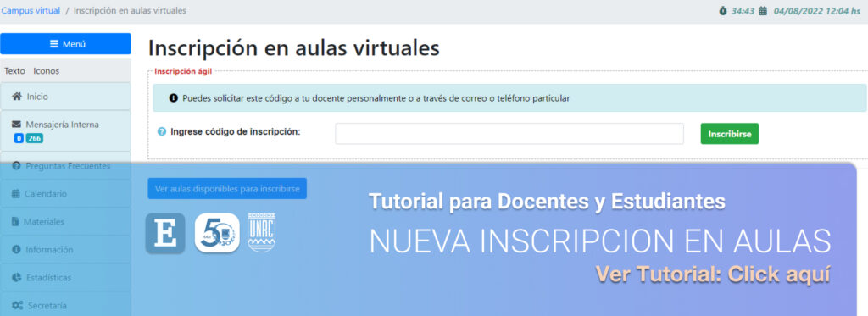Open Mensajería Interna in the sidebar
Image resolution: width=868 pixels, height=316 pixels.
point(65,130)
